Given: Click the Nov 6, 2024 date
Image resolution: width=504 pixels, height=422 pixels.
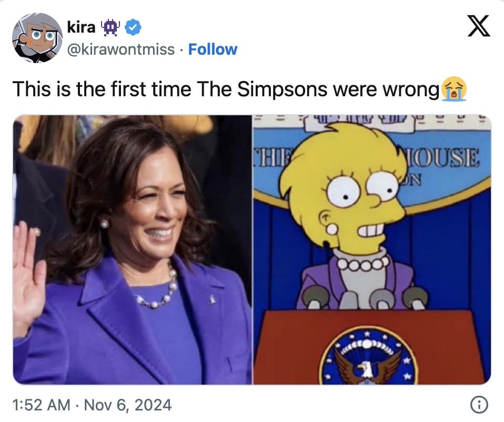Looking at the screenshot, I should coord(128,405).
